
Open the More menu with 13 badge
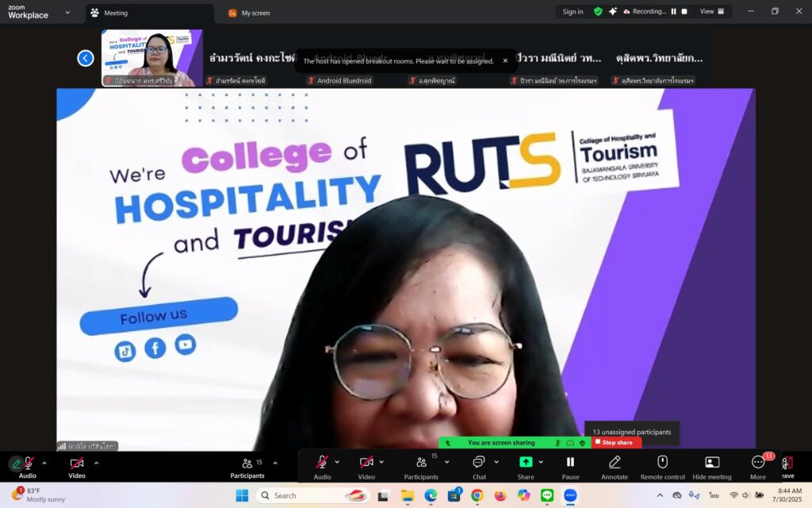point(758,468)
